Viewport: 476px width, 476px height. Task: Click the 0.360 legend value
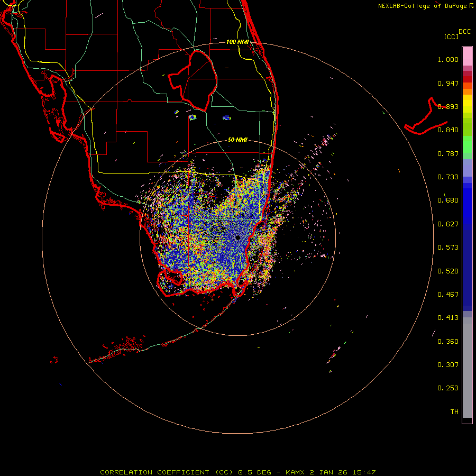pyautogui.click(x=448, y=342)
